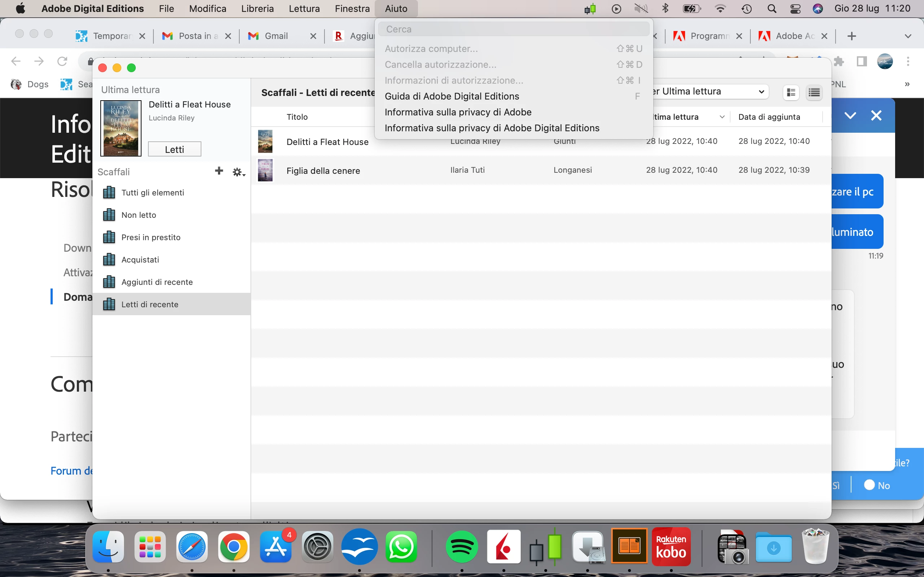Viewport: 924px width, 577px height.
Task: Toggle sort arrow on Ultima lettura column
Action: 722,117
